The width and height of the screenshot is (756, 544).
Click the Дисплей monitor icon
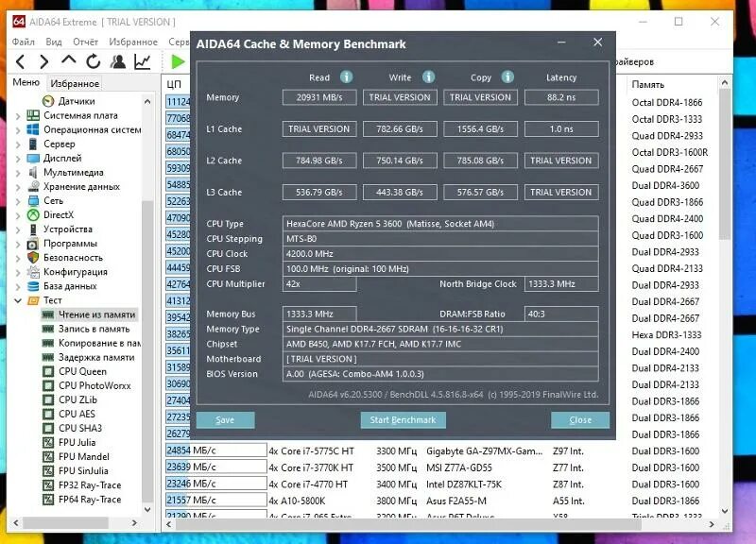pos(33,158)
